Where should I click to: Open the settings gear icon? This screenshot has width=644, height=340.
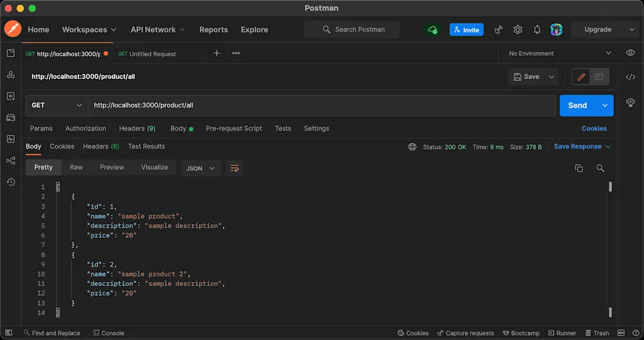point(518,30)
